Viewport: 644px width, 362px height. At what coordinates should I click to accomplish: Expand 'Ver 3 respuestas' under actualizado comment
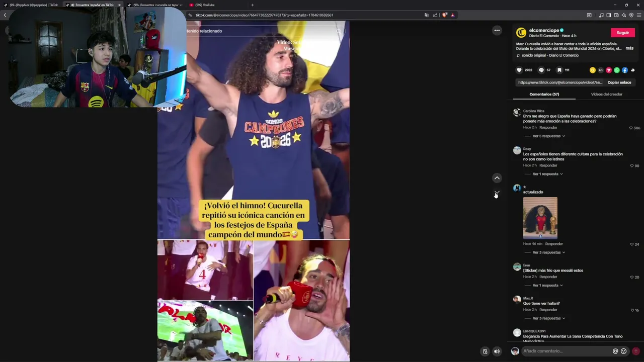click(548, 252)
